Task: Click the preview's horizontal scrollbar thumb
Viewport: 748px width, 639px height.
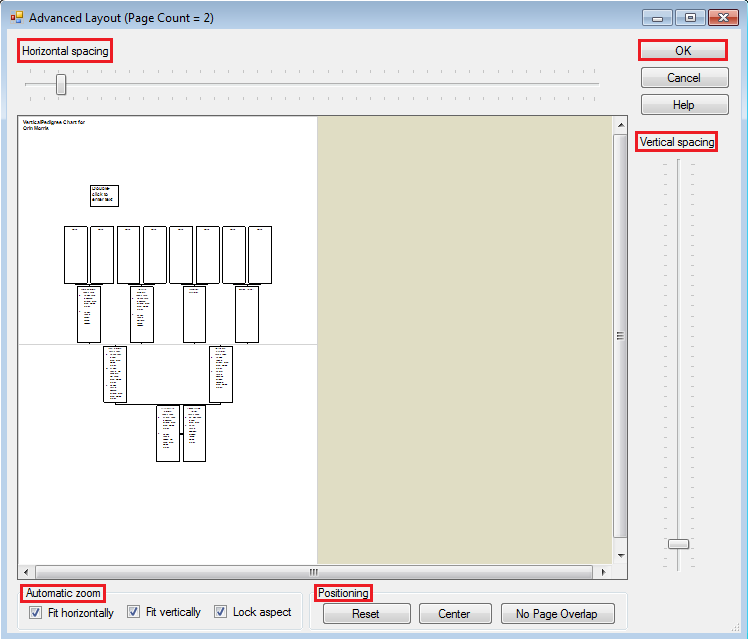Action: point(313,572)
